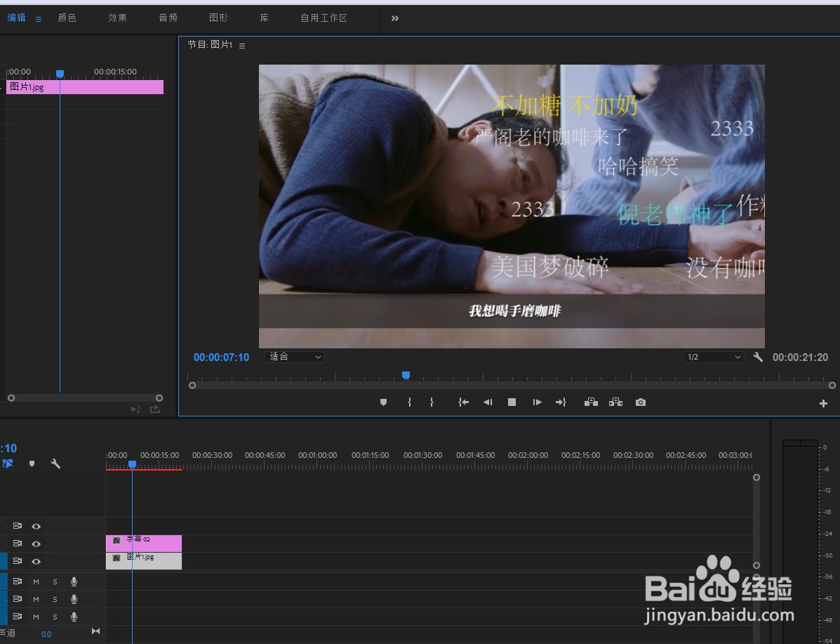The image size is (840, 644).
Task: Click the export icon in the left panel footer
Action: coord(155,409)
